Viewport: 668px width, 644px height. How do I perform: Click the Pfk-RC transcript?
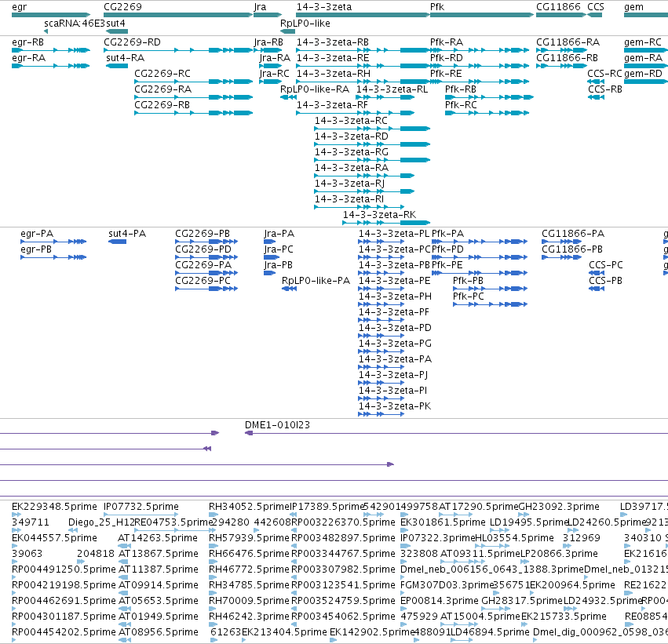tap(487, 113)
